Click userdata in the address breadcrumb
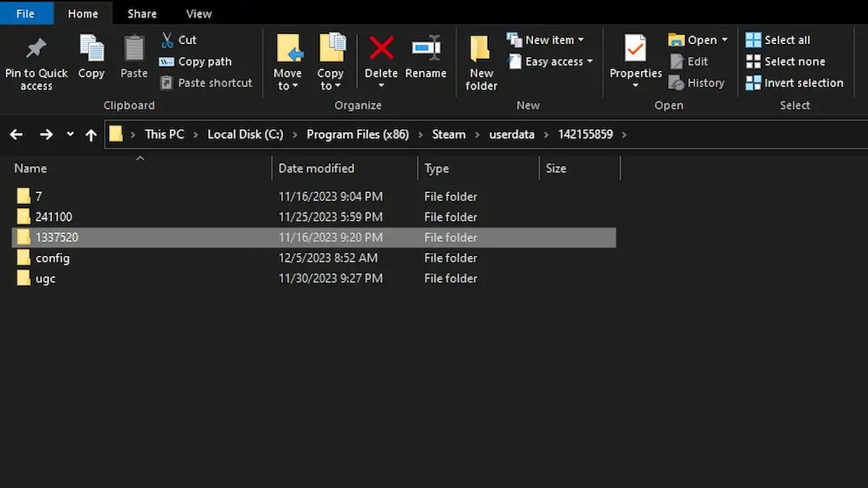 (511, 134)
